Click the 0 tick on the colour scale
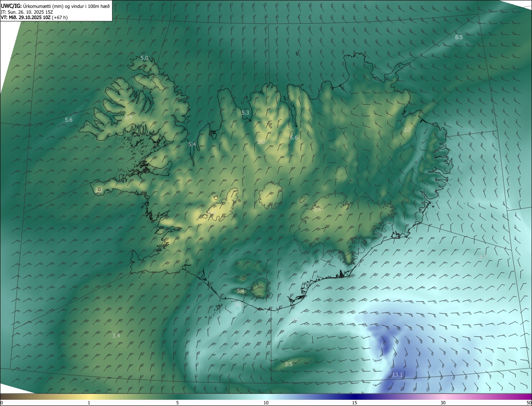The image size is (532, 406). [x=2, y=403]
